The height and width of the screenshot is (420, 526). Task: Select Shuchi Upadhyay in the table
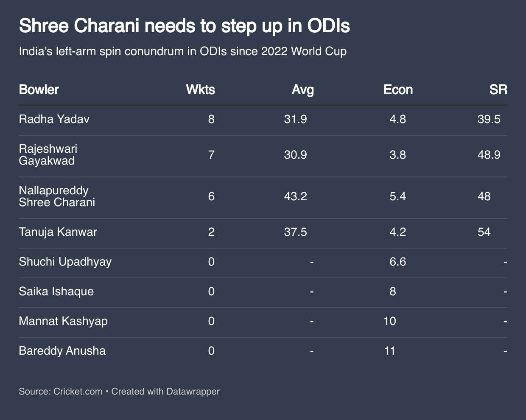(65, 262)
